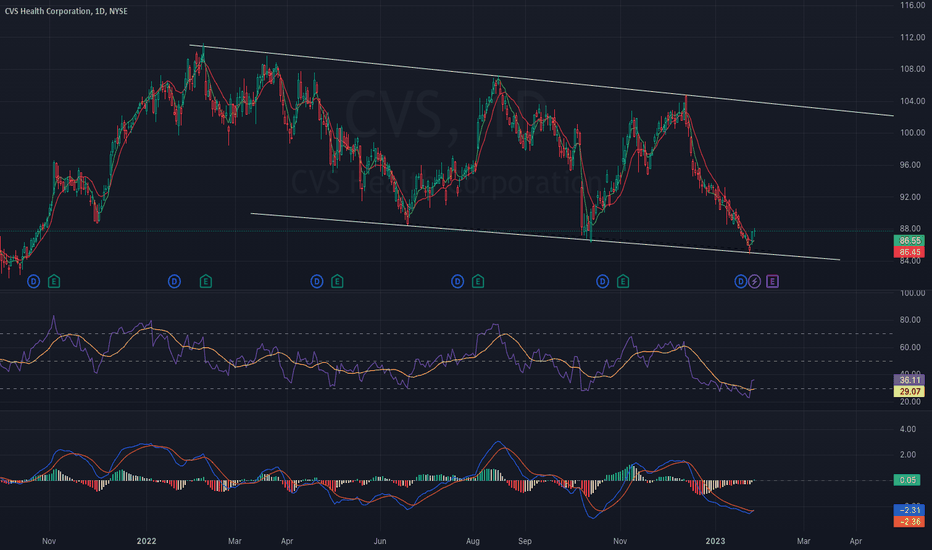Screen dimensions: 932x550
Task: Click the 108.00 price axis label
Action: point(912,69)
